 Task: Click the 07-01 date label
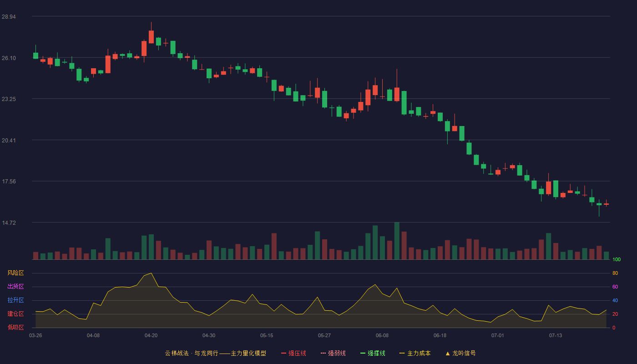click(498, 335)
